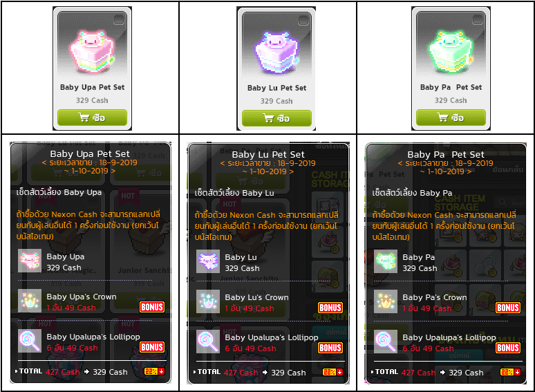Screen dimensions: 535x392
Task: Select the Baby Upa's Crown icon
Action: click(x=30, y=301)
